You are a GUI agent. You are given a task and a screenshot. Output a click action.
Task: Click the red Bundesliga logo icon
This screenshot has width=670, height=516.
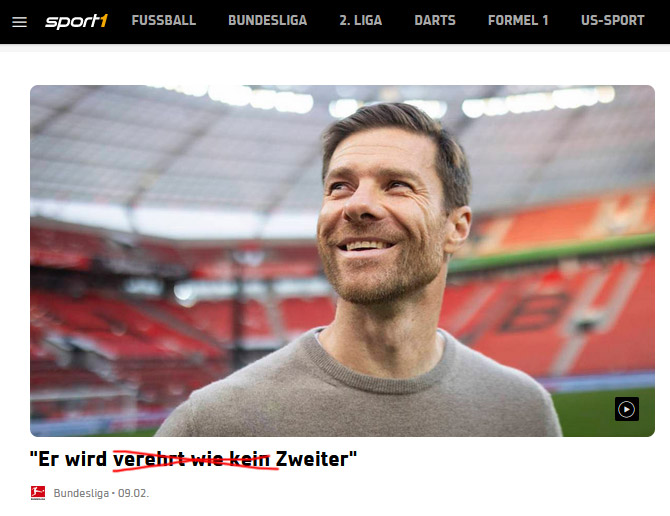38,493
